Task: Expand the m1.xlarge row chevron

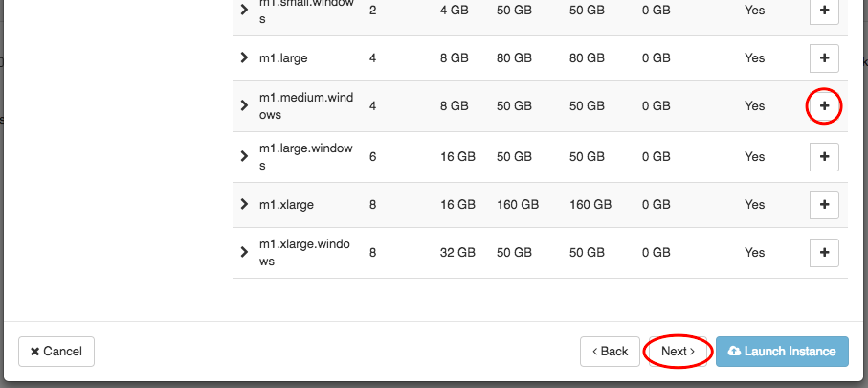Action: coord(244,204)
